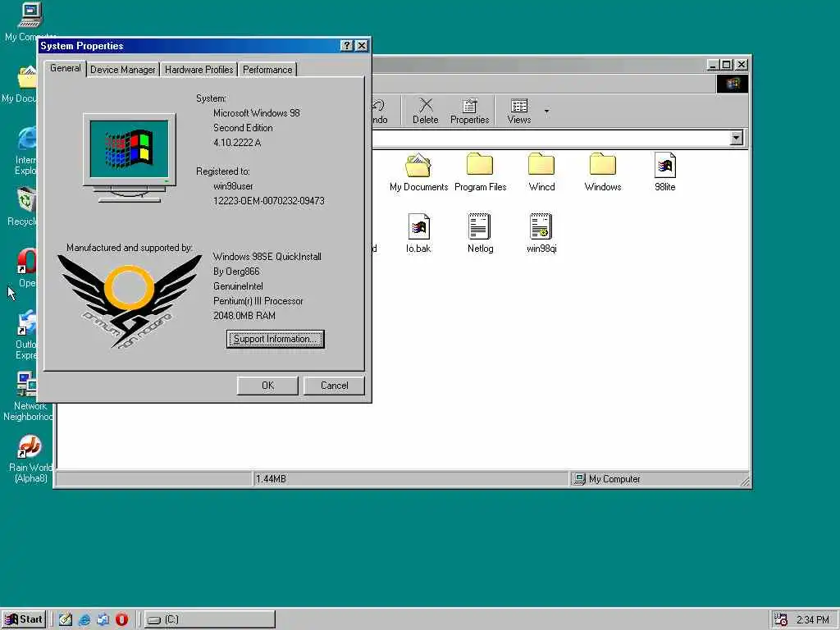Click the Windows 98 monitor image
This screenshot has width=840, height=630.
pyautogui.click(x=129, y=157)
